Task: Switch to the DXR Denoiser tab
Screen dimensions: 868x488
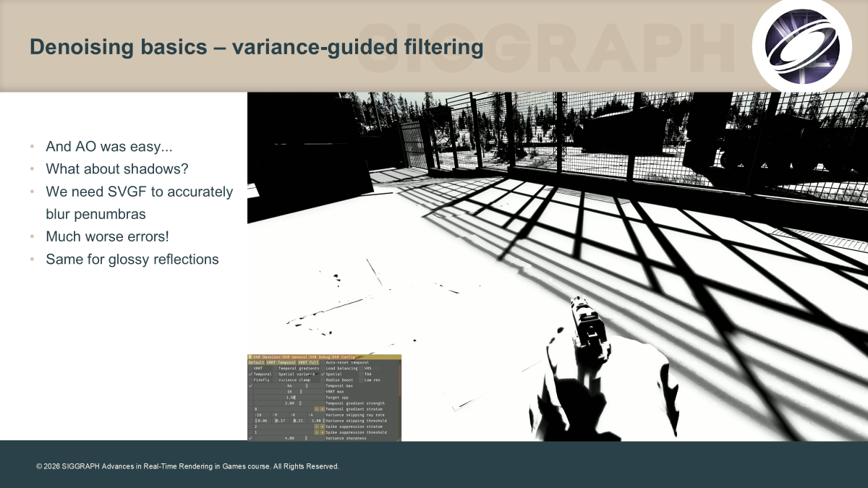Action: (x=267, y=357)
